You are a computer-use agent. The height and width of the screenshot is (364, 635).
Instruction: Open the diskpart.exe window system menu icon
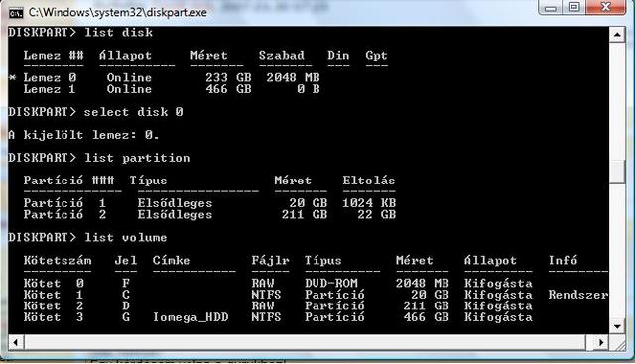coord(16,13)
